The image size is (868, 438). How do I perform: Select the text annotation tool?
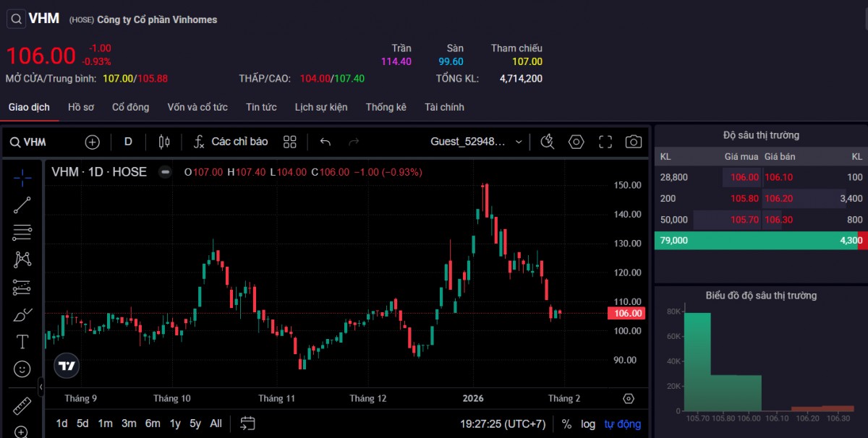tap(22, 342)
